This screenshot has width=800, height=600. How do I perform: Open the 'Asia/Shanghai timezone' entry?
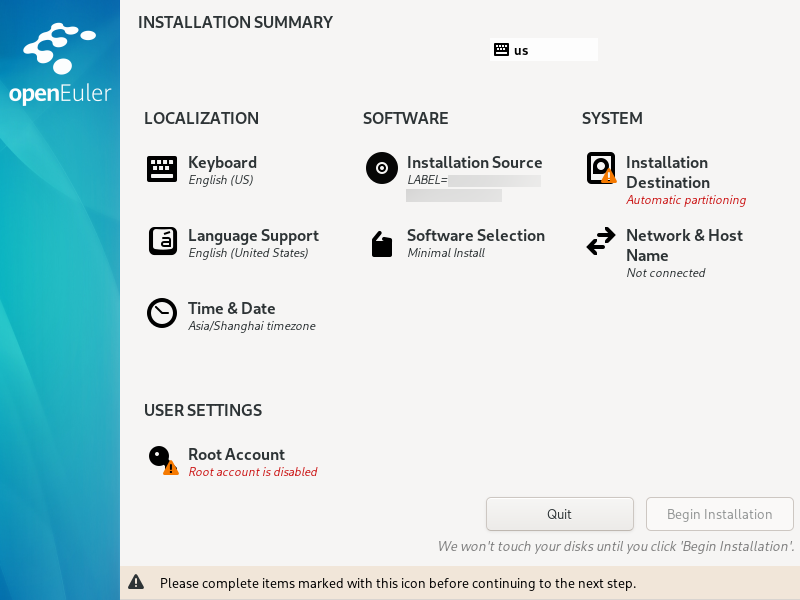(x=252, y=326)
